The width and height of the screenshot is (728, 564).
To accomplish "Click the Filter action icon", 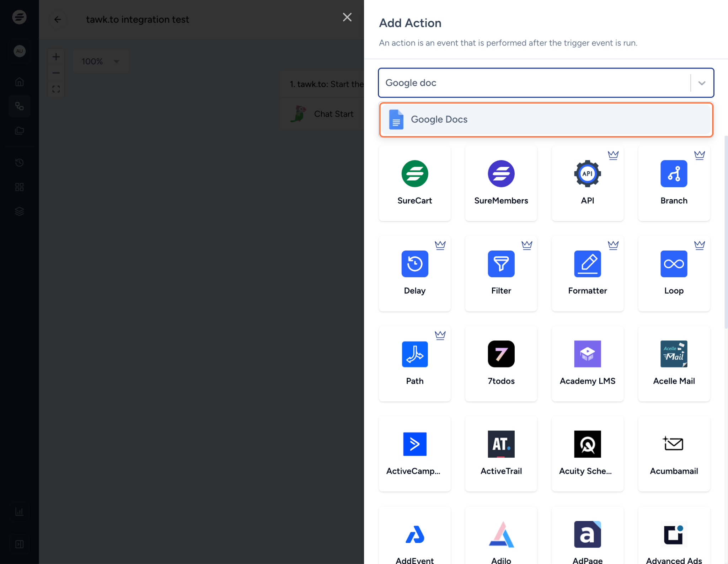I will point(501,263).
